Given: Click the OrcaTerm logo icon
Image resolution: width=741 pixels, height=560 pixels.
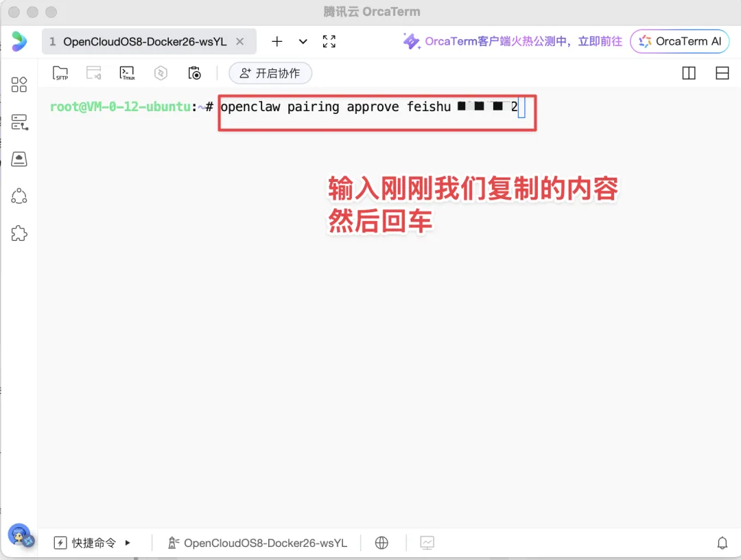Looking at the screenshot, I should point(19,41).
